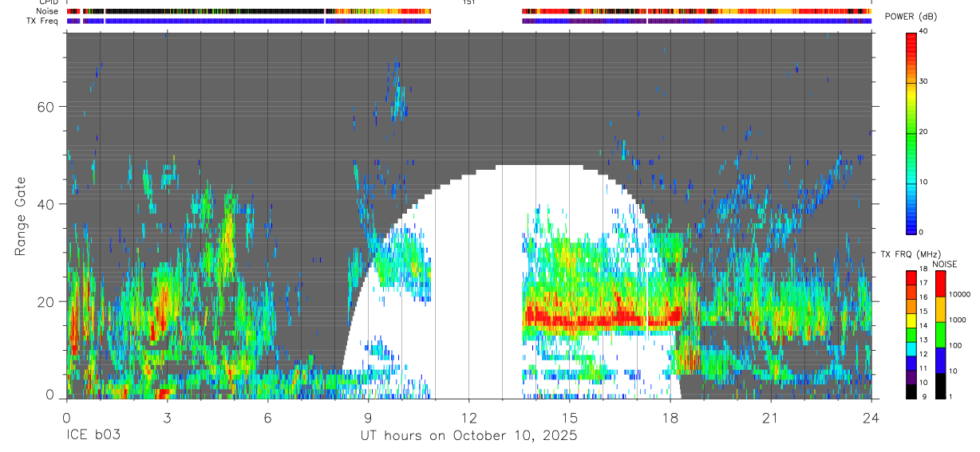
Task: Click the "10000" label on the NOISE legend
Action: 962,294
